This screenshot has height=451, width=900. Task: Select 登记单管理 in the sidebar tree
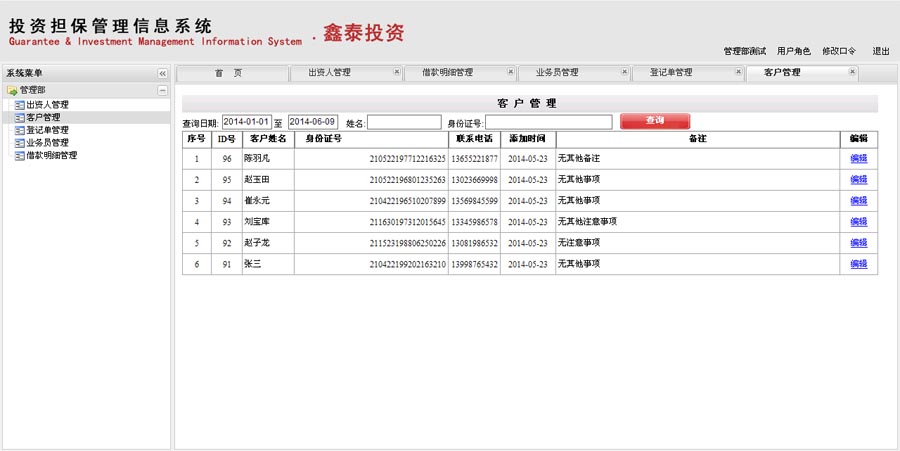coord(46,130)
